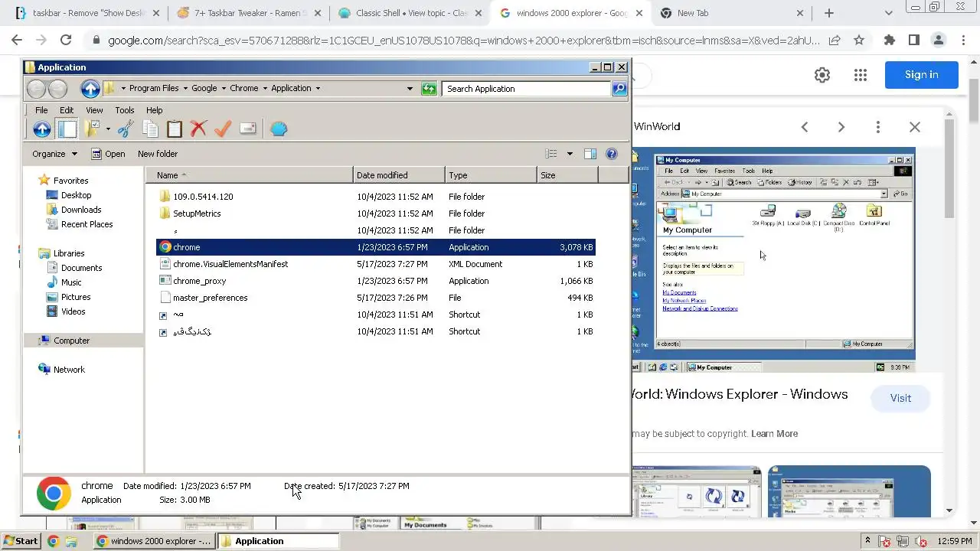The height and width of the screenshot is (551, 980).
Task: Open the Edit menu
Action: pyautogui.click(x=67, y=110)
